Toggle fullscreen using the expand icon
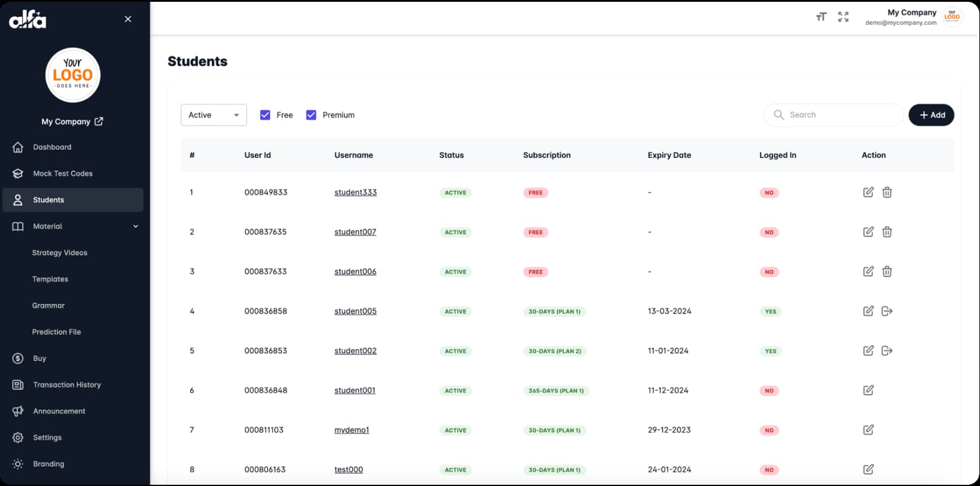The height and width of the screenshot is (486, 980). point(843,17)
